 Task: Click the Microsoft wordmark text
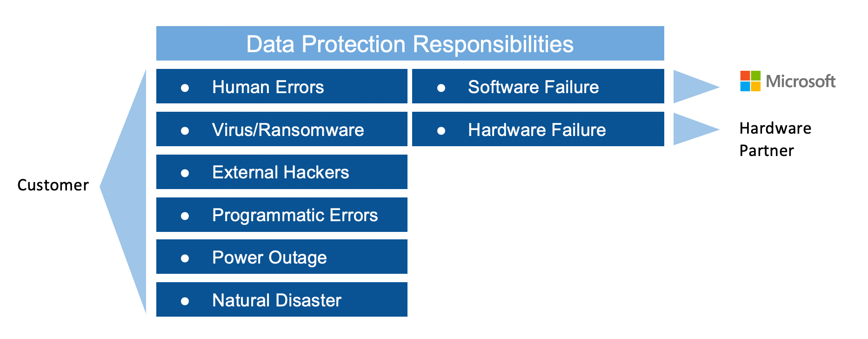pos(800,81)
